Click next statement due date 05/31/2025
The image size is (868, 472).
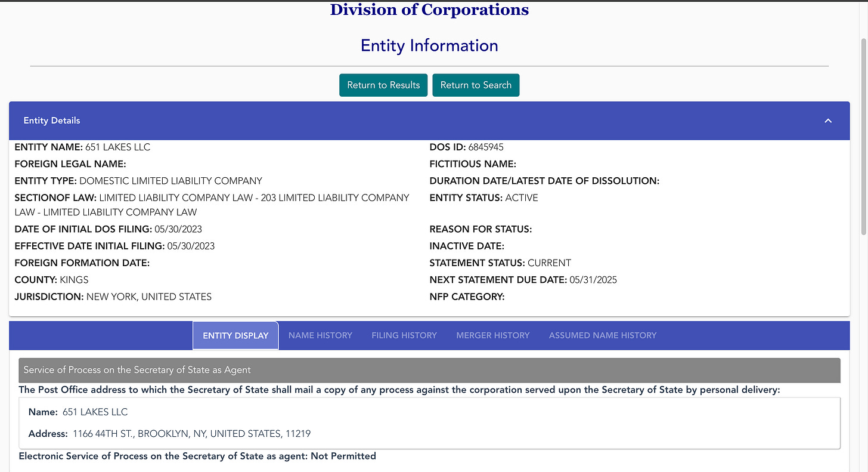[593, 279]
